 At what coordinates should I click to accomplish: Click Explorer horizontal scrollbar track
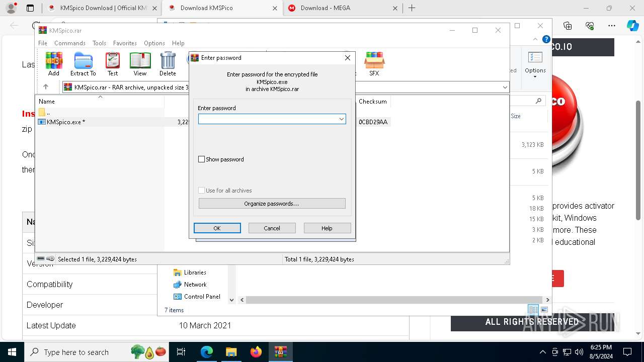tap(395, 300)
